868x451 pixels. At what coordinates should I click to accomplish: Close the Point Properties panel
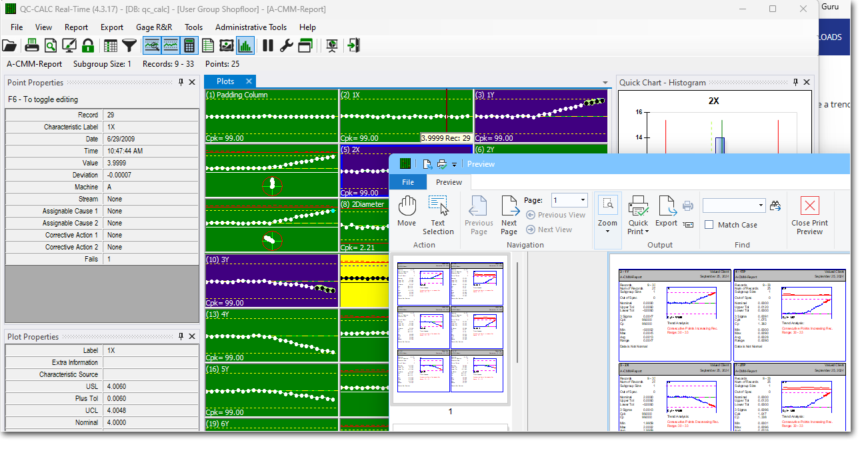tap(192, 82)
